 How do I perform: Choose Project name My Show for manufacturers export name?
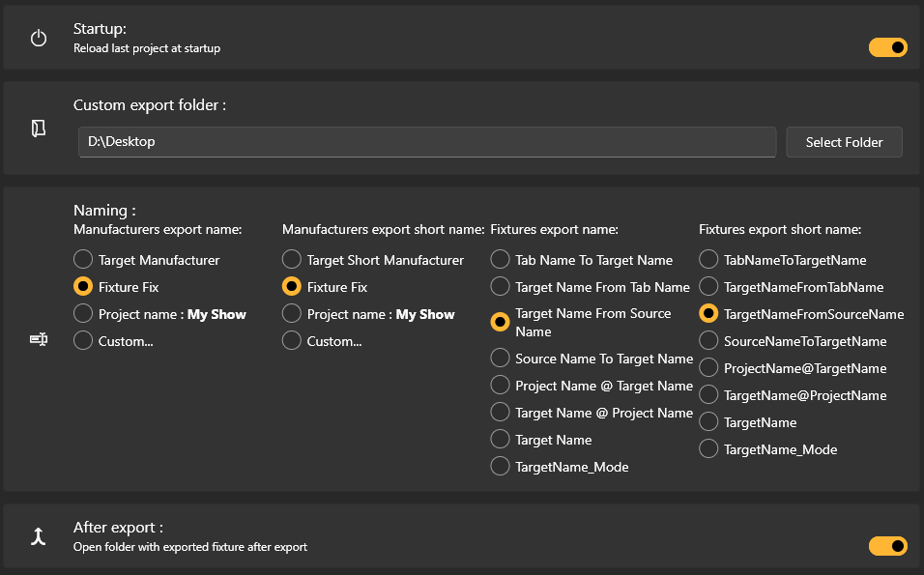click(83, 314)
